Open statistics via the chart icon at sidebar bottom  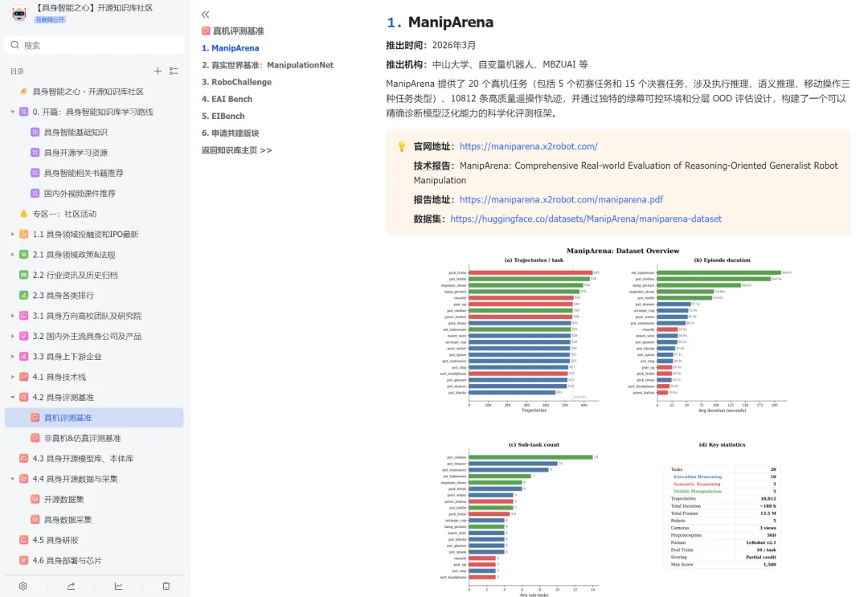(x=118, y=586)
